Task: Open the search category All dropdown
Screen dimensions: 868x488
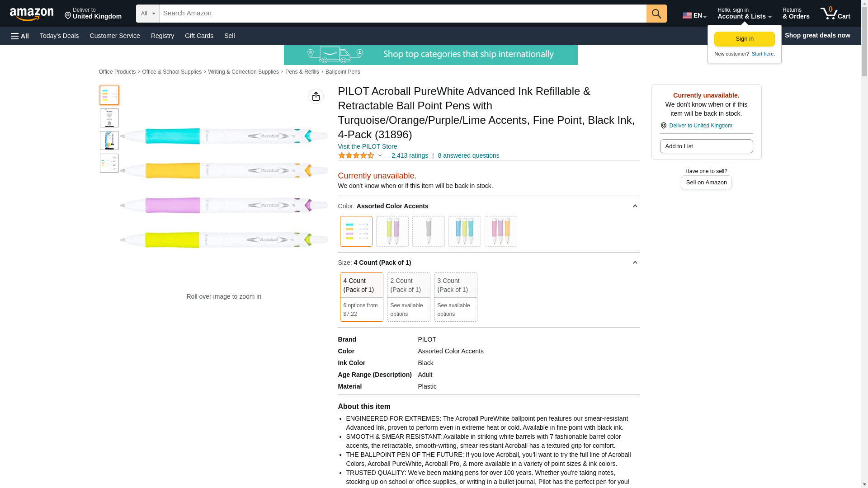Action: (148, 14)
